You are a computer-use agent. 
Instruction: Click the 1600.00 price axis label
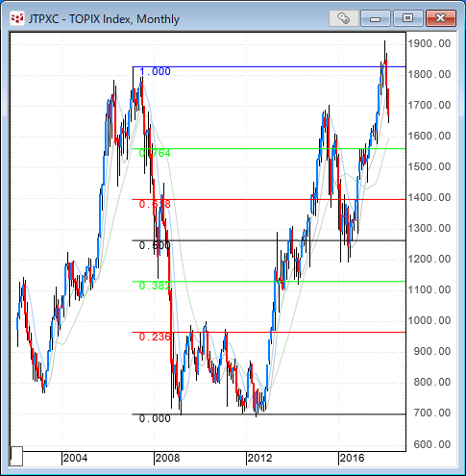429,136
